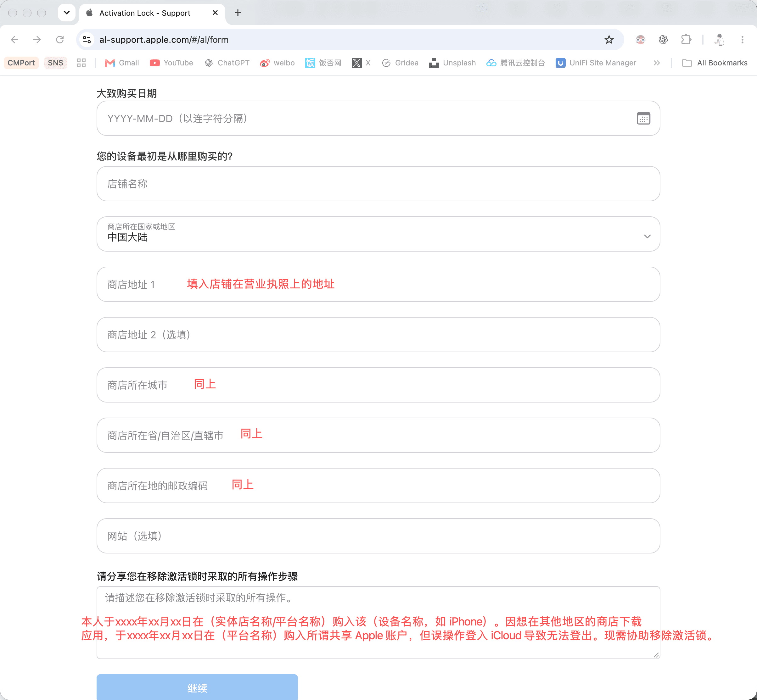Screen dimensions: 757x700
Task: Click the red-faced extension icon in toolbar
Action: tap(640, 40)
